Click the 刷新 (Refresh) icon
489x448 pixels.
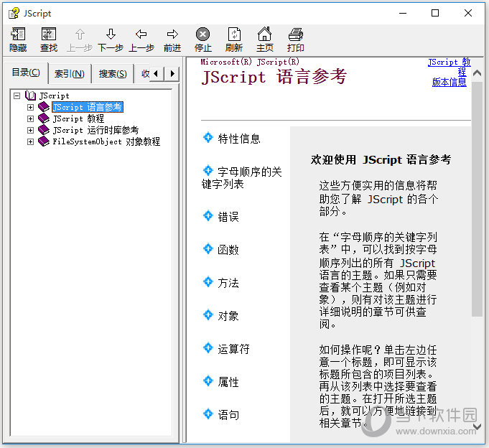point(234,34)
